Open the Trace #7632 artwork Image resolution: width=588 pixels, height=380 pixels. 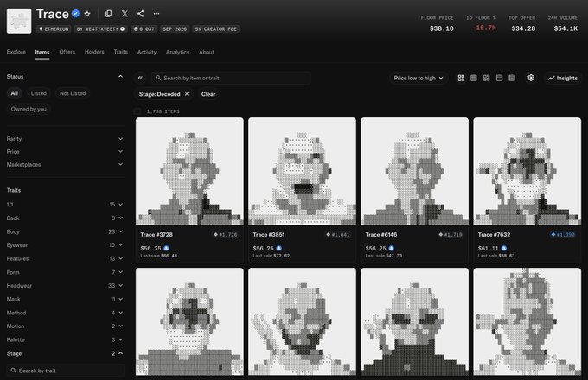click(x=527, y=171)
